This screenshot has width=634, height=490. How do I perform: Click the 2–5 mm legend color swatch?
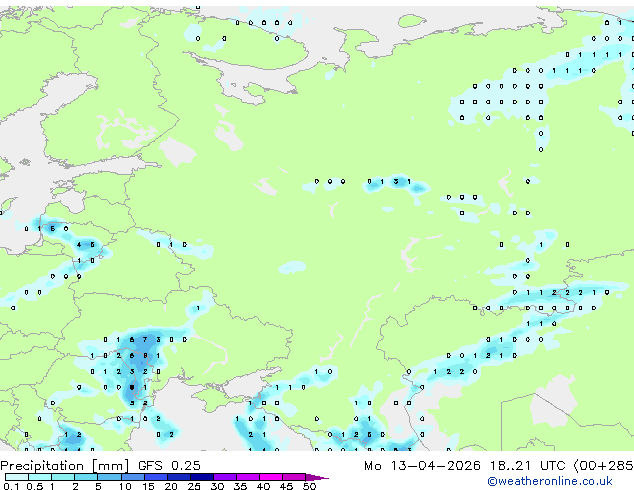pos(86,477)
